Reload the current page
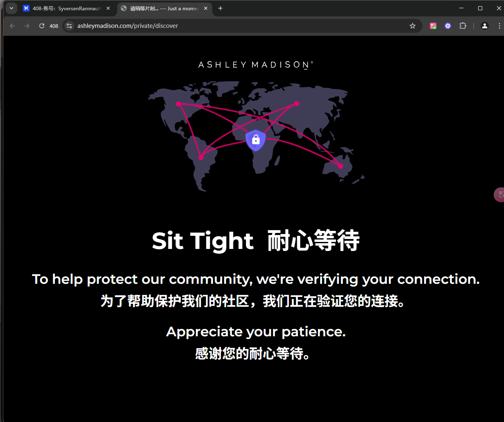Image resolution: width=504 pixels, height=422 pixels. pyautogui.click(x=41, y=26)
